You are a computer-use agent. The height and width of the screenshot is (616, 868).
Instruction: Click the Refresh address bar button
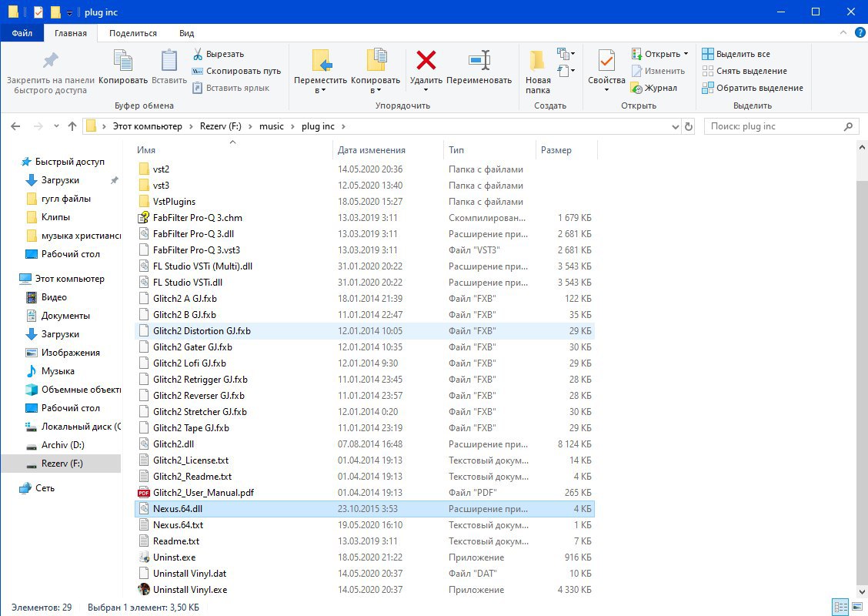[688, 126]
